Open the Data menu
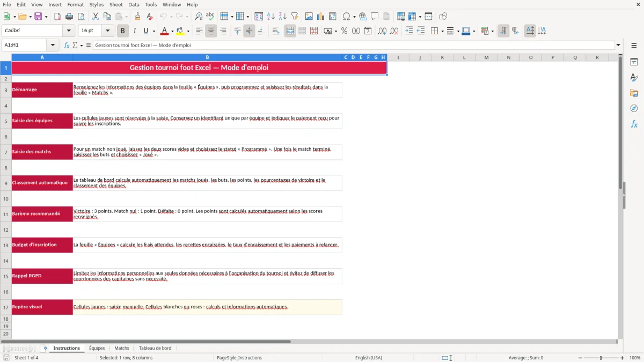644x362 pixels. pos(134,4)
